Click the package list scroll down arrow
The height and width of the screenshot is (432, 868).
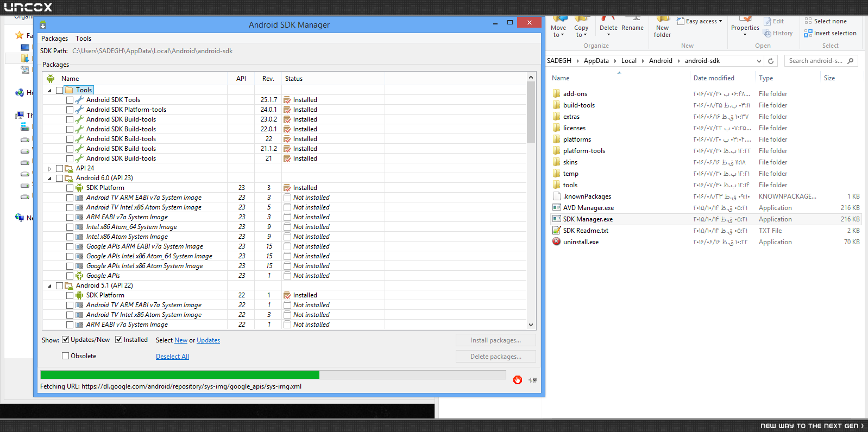click(x=531, y=325)
